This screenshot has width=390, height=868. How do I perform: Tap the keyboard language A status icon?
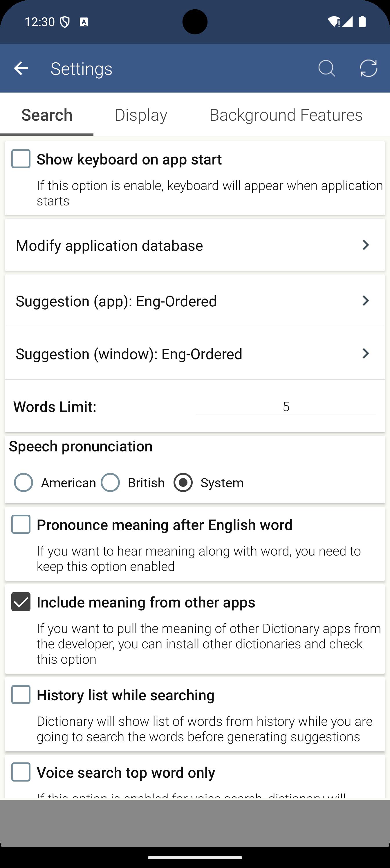[84, 22]
